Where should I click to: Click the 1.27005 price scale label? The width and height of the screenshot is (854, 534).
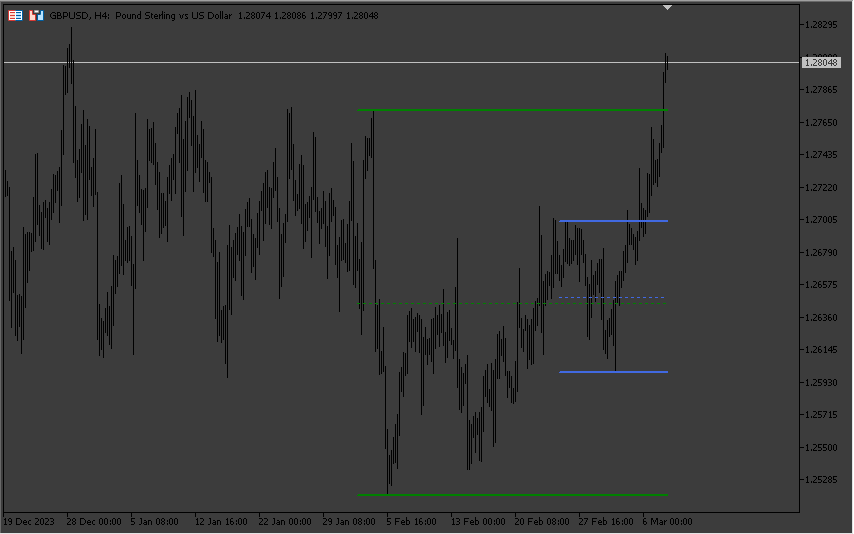[x=821, y=220]
